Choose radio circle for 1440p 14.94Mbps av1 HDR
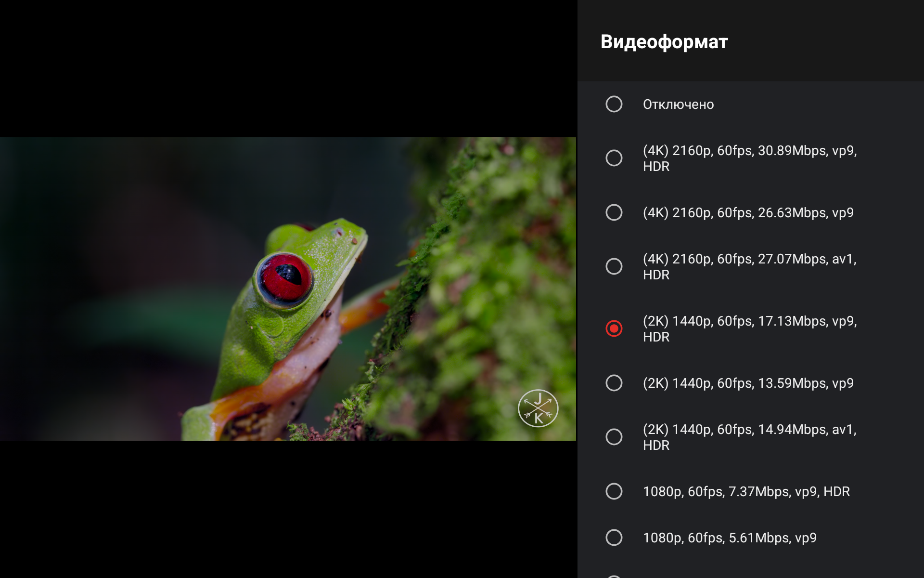 (x=614, y=437)
